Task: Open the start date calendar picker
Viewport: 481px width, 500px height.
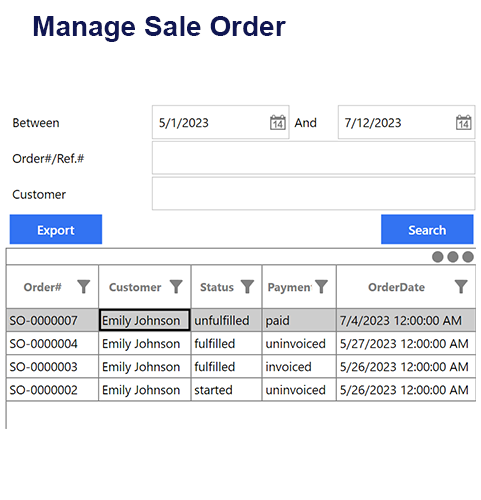Action: pyautogui.click(x=277, y=122)
